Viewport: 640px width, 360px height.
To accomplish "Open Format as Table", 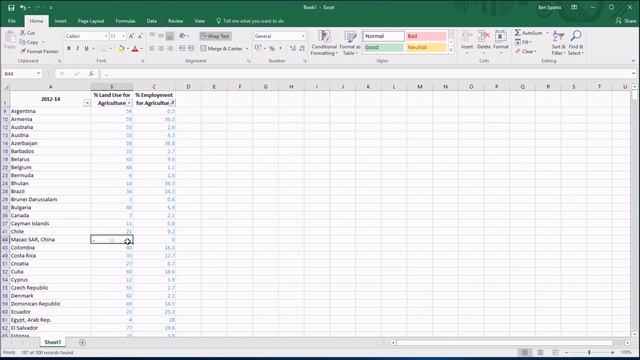I will coord(350,42).
